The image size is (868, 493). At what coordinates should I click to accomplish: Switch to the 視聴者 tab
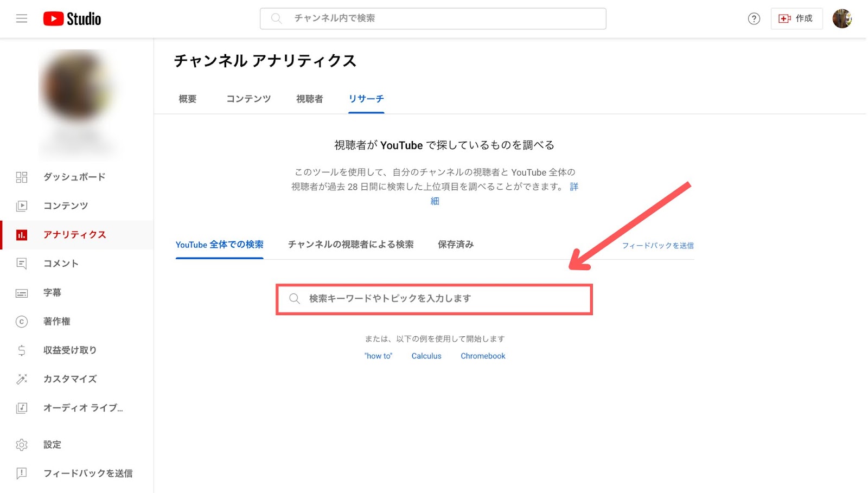(310, 99)
